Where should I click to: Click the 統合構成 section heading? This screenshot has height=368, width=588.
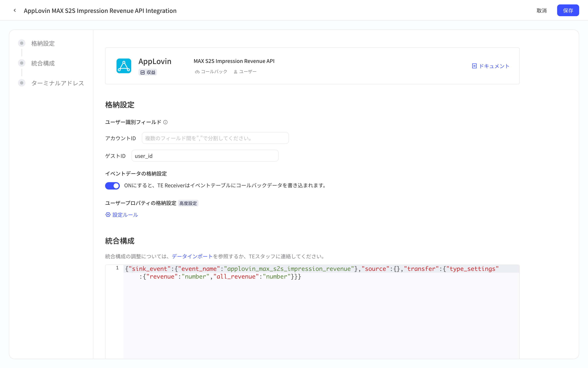tap(120, 241)
